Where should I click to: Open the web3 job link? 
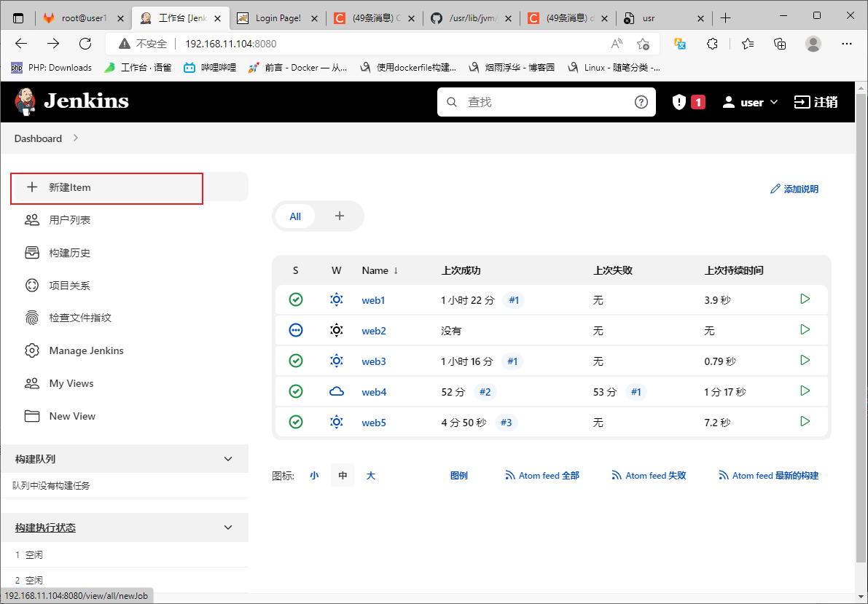click(x=374, y=361)
